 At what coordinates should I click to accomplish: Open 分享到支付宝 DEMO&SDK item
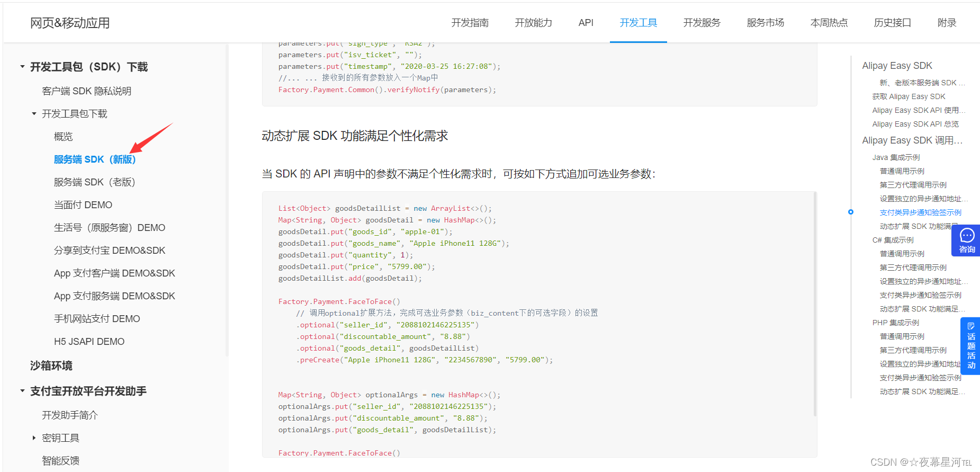tap(110, 251)
